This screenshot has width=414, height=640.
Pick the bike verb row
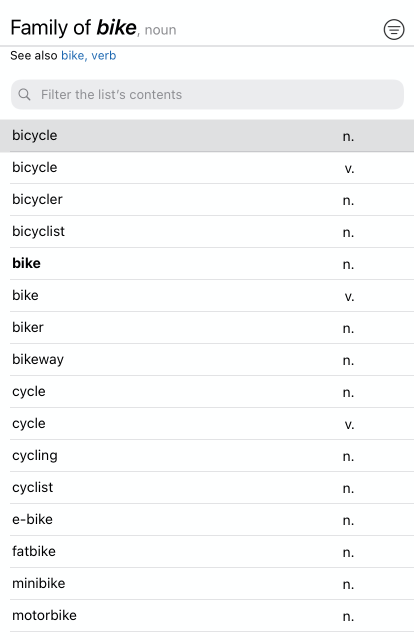[x=212, y=296]
